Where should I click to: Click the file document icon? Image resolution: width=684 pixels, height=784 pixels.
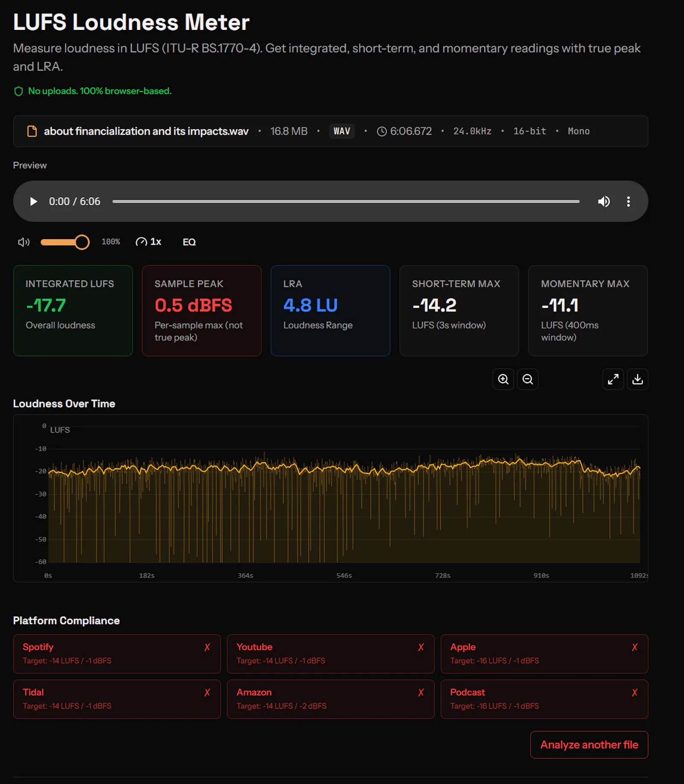click(32, 131)
